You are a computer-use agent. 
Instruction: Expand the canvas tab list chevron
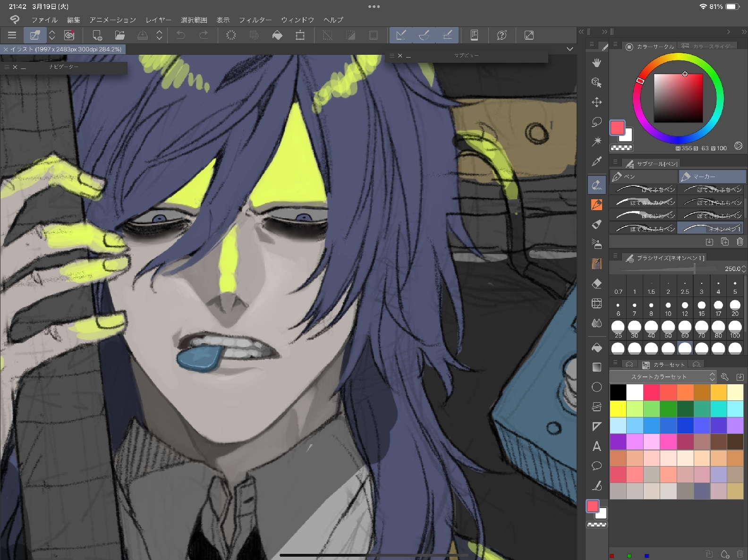[x=570, y=49]
